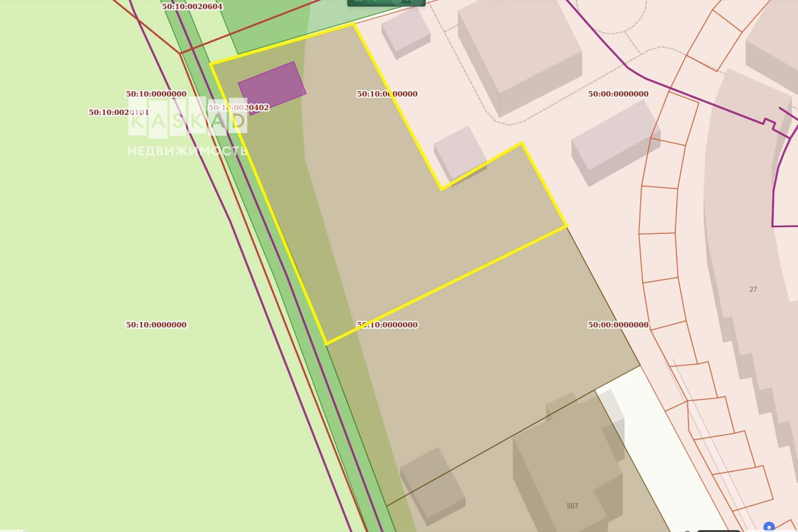Click building number 27 label
Image resolution: width=798 pixels, height=532 pixels.
tap(753, 290)
